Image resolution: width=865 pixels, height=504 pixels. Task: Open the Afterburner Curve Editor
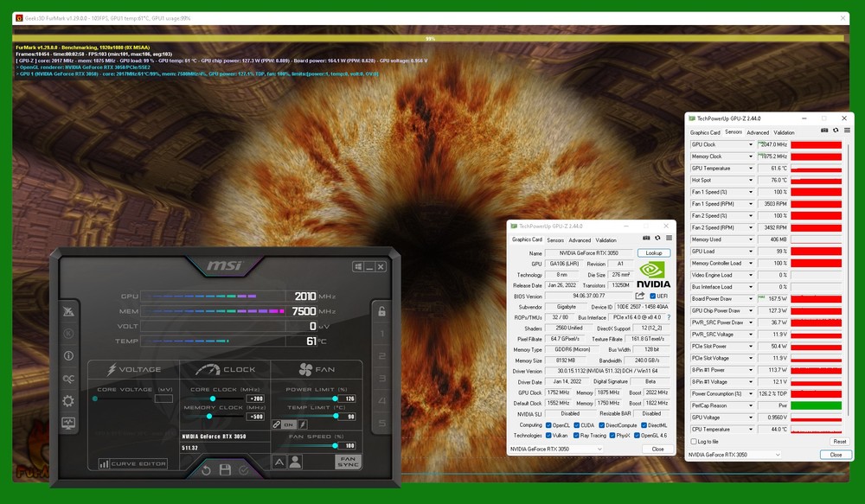(132, 463)
